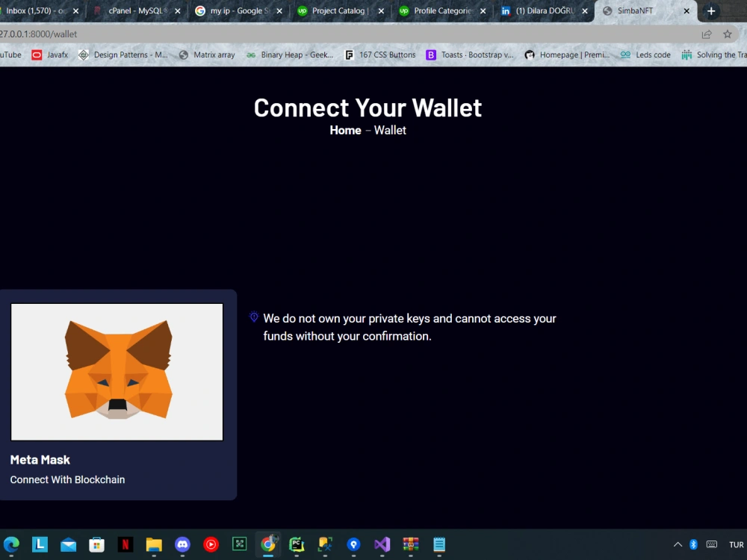Open the Toasts Bootstrap bookmark

470,55
